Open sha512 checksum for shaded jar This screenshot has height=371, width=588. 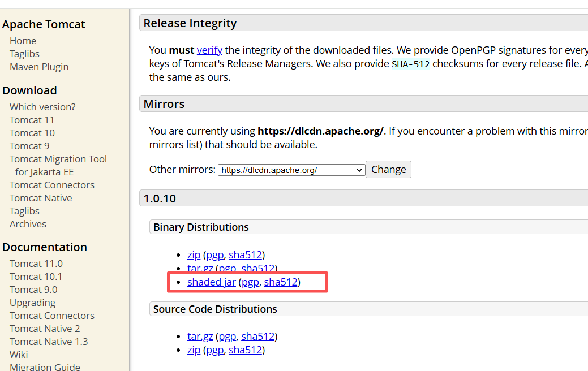click(281, 282)
